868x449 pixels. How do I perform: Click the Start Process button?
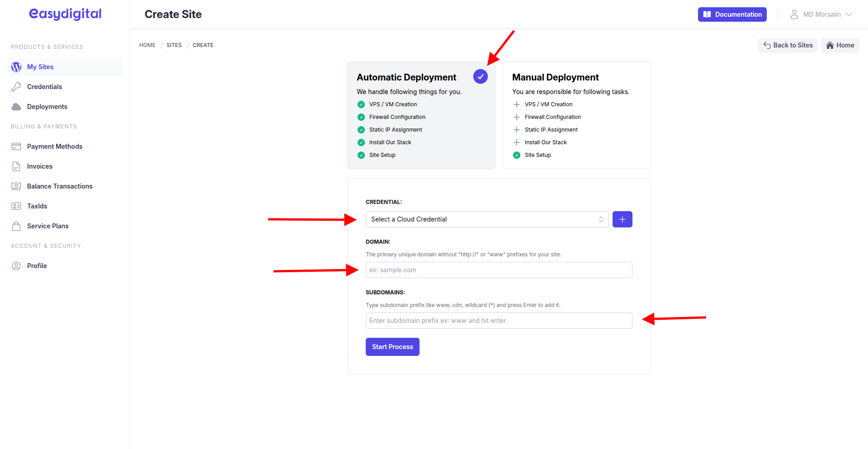[392, 346]
